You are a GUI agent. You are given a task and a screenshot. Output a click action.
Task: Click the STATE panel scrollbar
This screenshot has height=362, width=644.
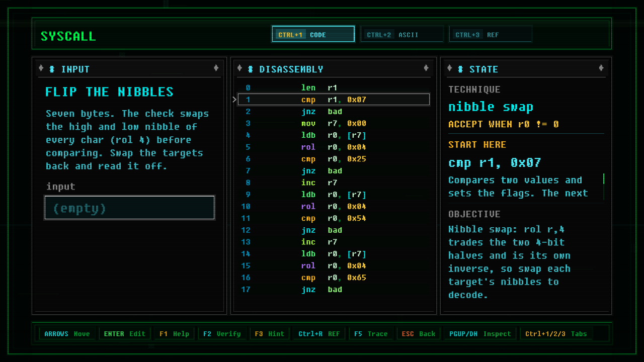pyautogui.click(x=604, y=187)
